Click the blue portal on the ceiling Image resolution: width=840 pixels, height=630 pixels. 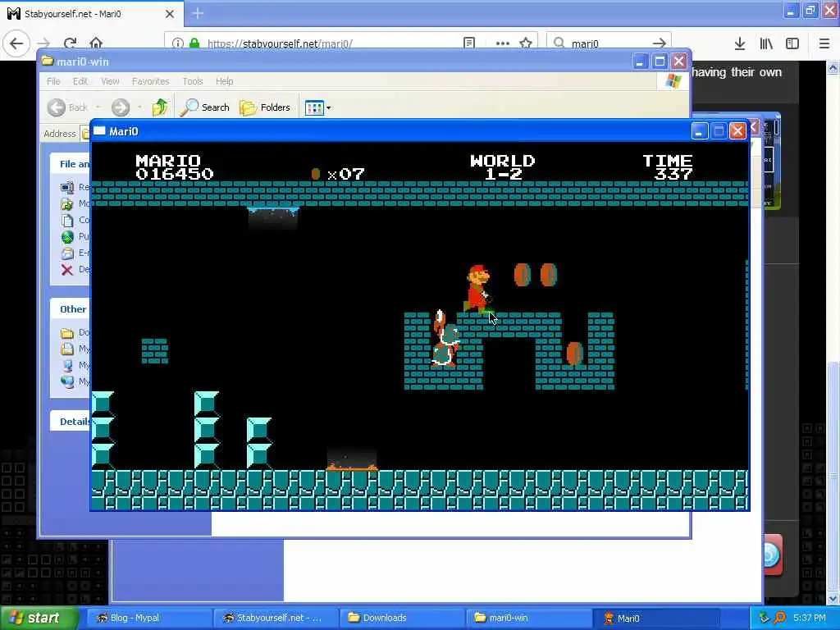(272, 209)
